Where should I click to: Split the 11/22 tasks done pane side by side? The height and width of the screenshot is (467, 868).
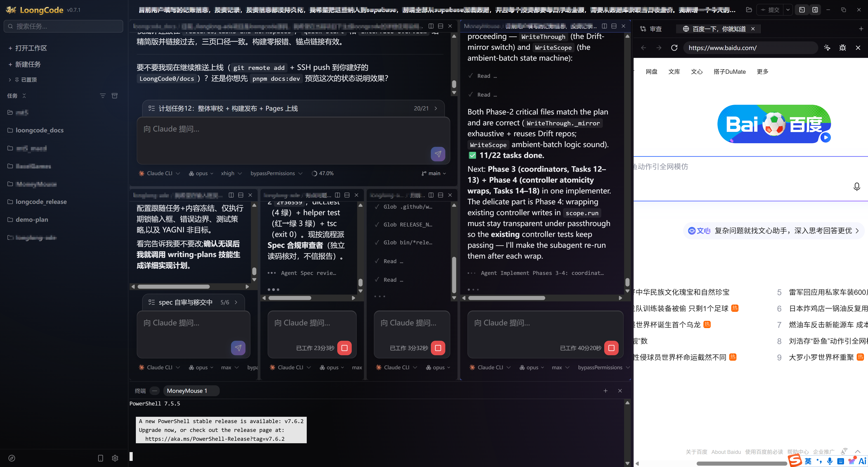(604, 26)
